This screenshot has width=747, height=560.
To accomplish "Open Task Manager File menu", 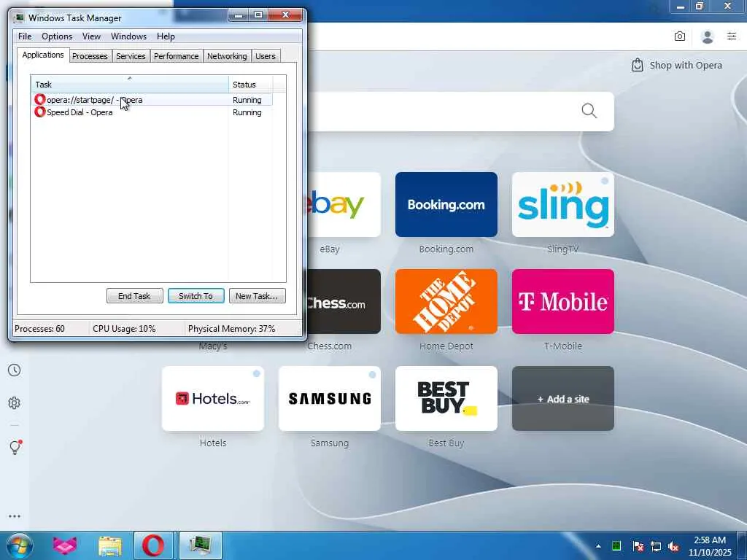I will (25, 36).
